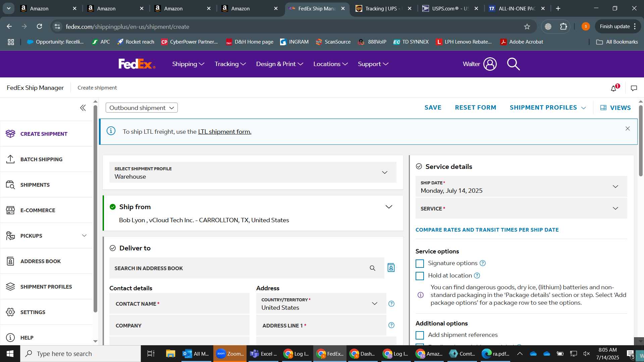Viewport: 644px width, 362px height.
Task: Bookmark this page with the star icon
Action: click(527, 26)
